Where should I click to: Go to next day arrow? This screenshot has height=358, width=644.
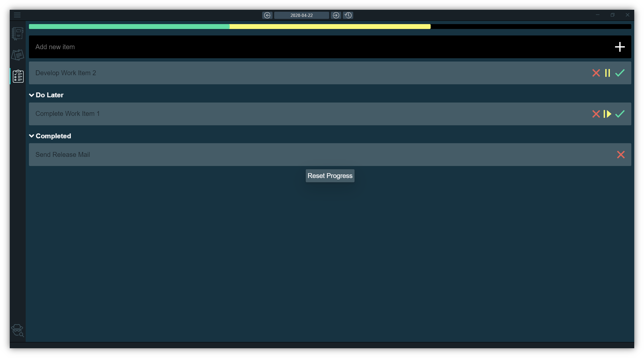[x=336, y=15]
